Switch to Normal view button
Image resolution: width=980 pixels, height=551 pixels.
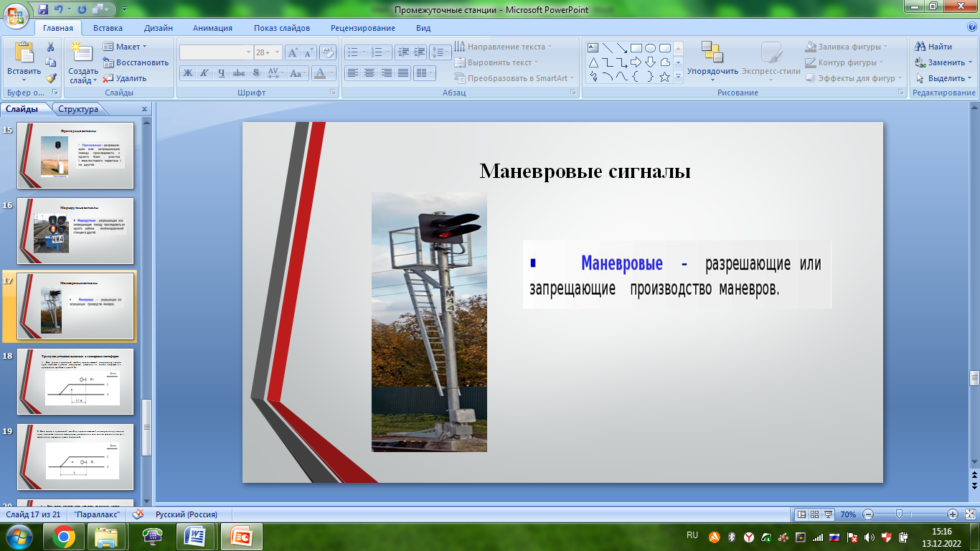click(x=802, y=514)
